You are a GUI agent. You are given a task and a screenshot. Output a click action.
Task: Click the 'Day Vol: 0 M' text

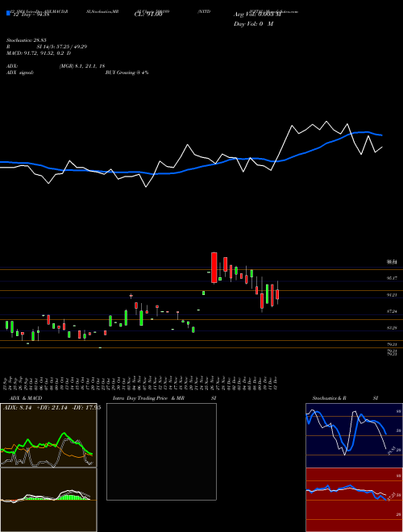pyautogui.click(x=253, y=24)
